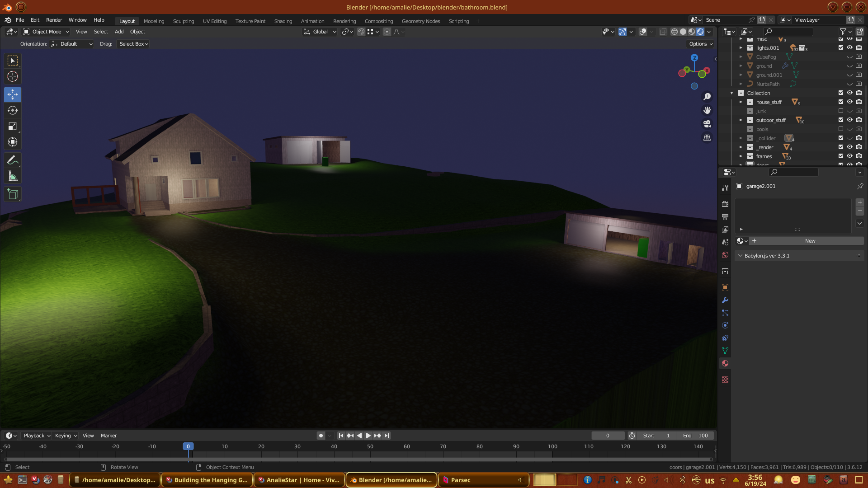Expand the frames collection in the outliner
Image resolution: width=868 pixels, height=488 pixels.
741,156
